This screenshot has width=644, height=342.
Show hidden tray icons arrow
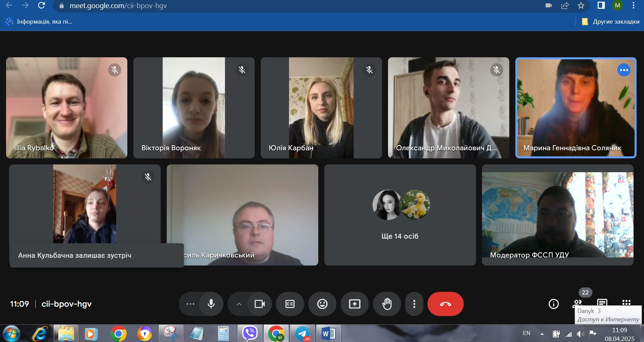(x=542, y=334)
